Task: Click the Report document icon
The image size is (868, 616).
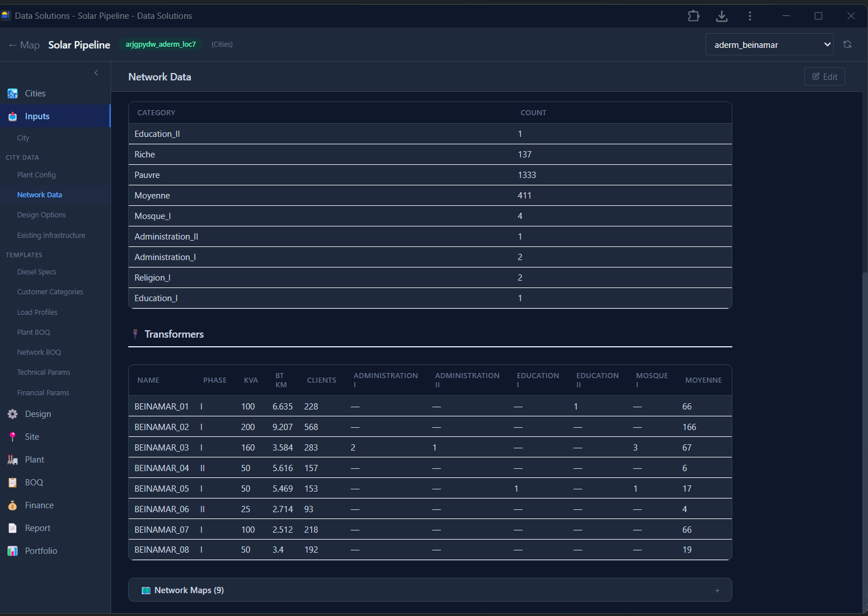Action: point(13,528)
